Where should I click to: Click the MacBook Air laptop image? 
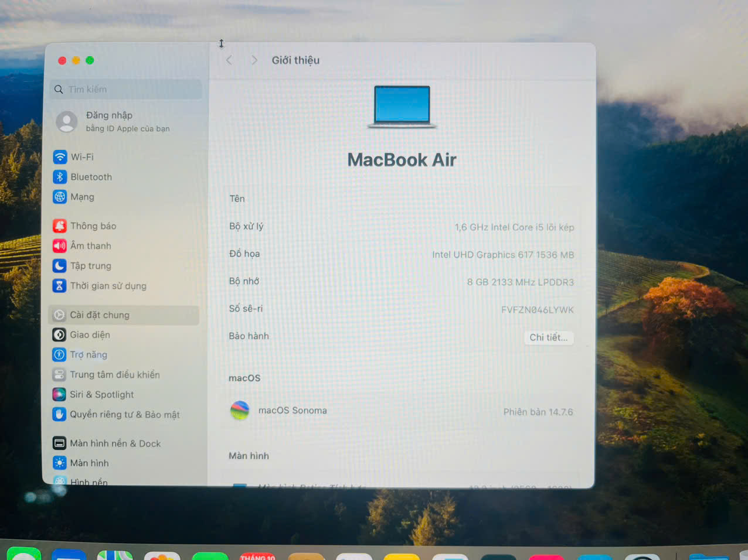[x=402, y=107]
